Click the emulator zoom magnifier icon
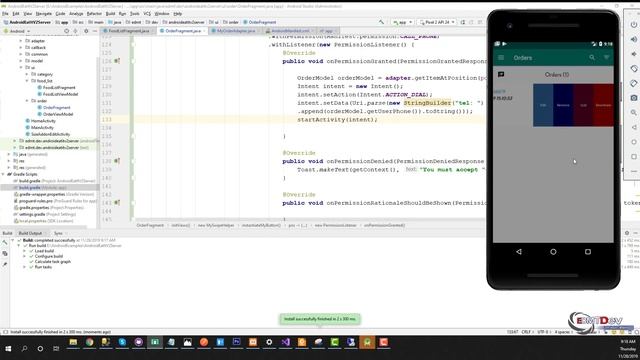Image resolution: width=640 pixels, height=360 pixels. tap(633, 113)
